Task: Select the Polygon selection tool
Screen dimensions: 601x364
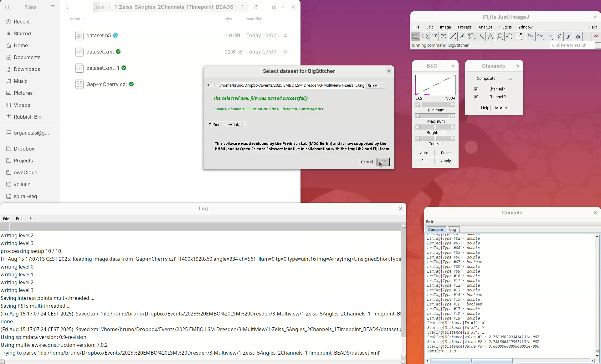Action: [x=434, y=36]
